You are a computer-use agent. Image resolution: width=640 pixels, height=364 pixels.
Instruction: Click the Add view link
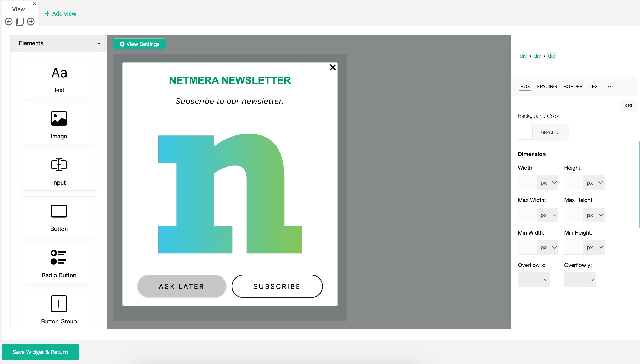(x=61, y=13)
